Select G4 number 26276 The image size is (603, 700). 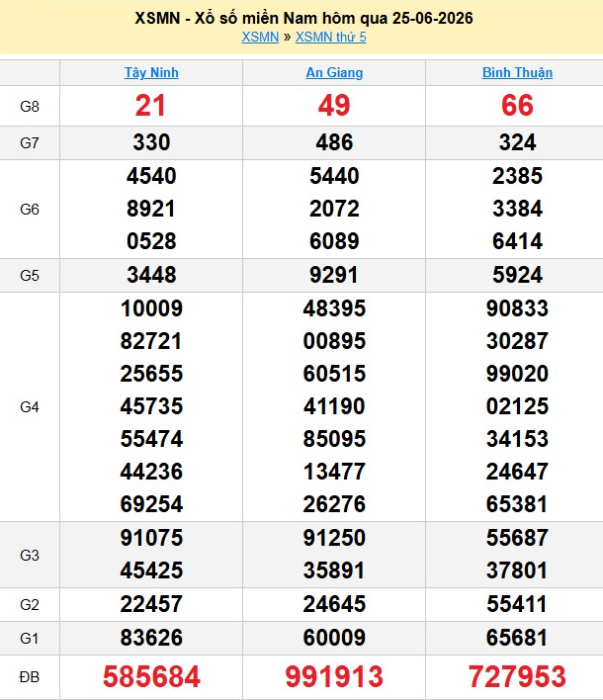(x=334, y=504)
